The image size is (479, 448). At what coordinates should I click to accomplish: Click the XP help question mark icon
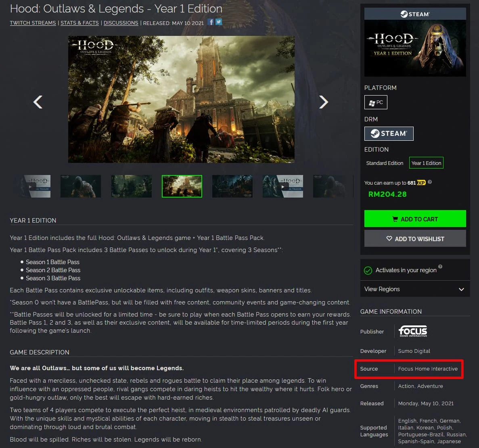point(430,182)
